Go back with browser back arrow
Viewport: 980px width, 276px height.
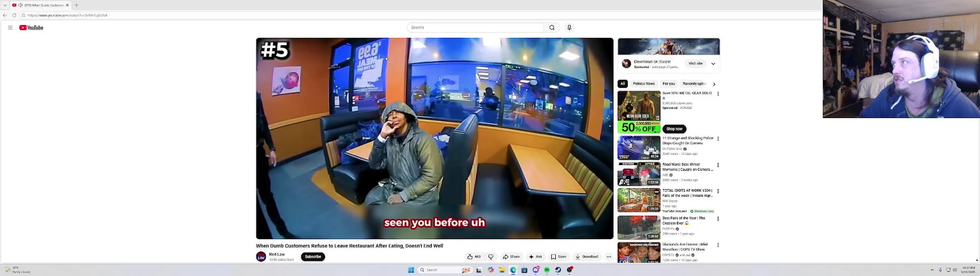5,15
